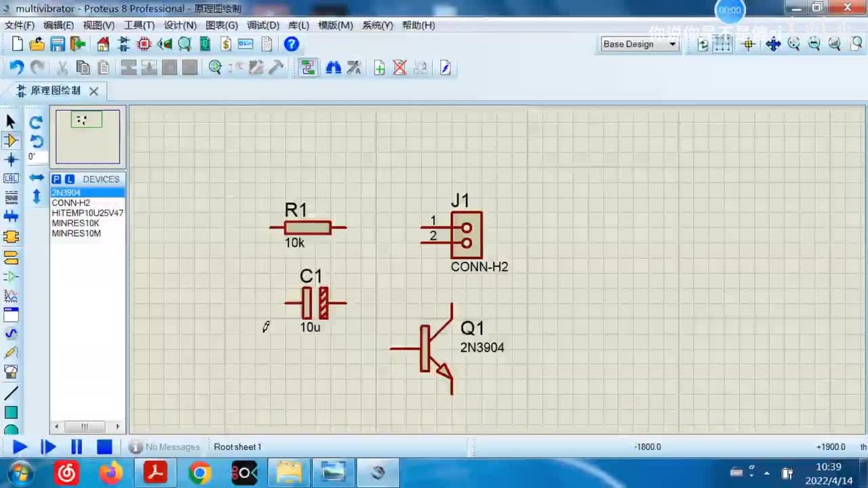
Task: Open the 设计(N) menu
Action: coord(180,25)
